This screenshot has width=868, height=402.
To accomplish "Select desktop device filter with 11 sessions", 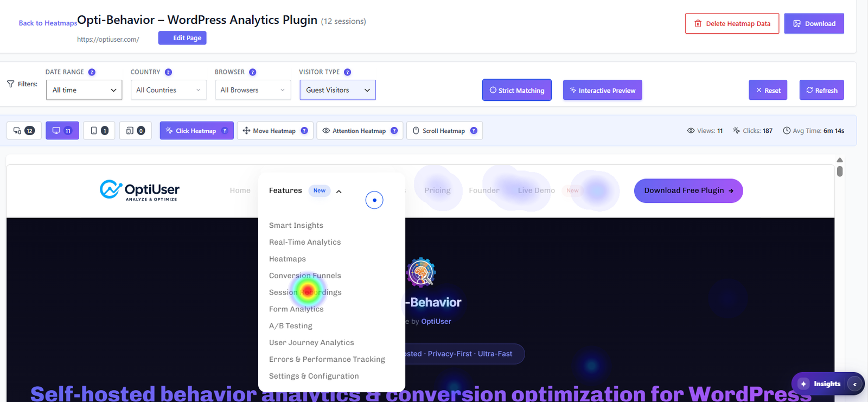I will click(x=62, y=131).
